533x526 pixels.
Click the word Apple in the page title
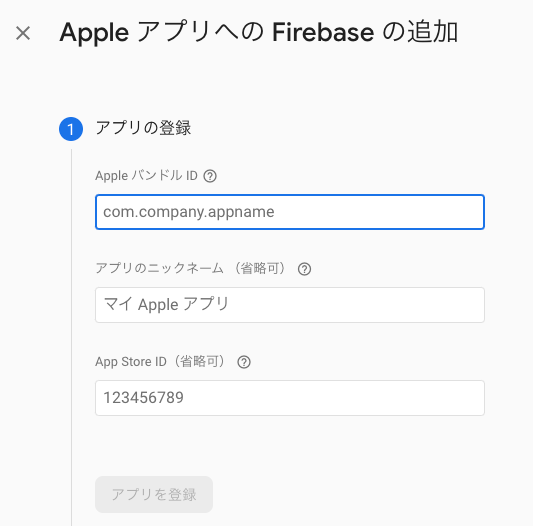point(94,34)
